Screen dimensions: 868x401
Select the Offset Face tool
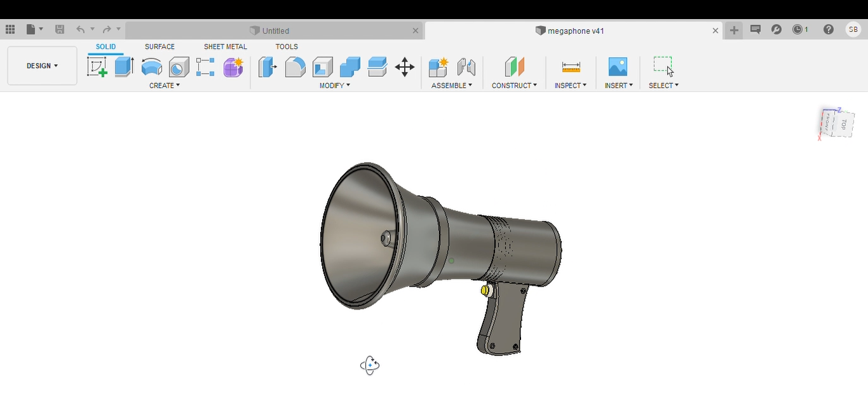(377, 67)
